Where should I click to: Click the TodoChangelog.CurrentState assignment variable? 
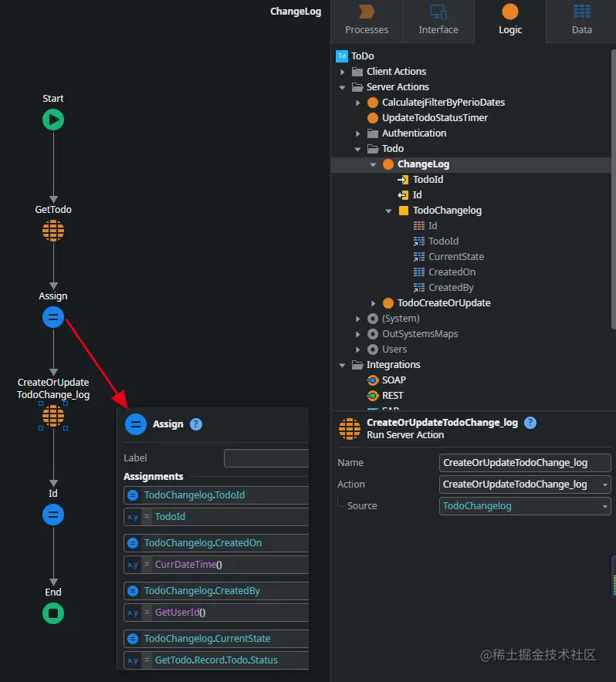click(x=216, y=639)
